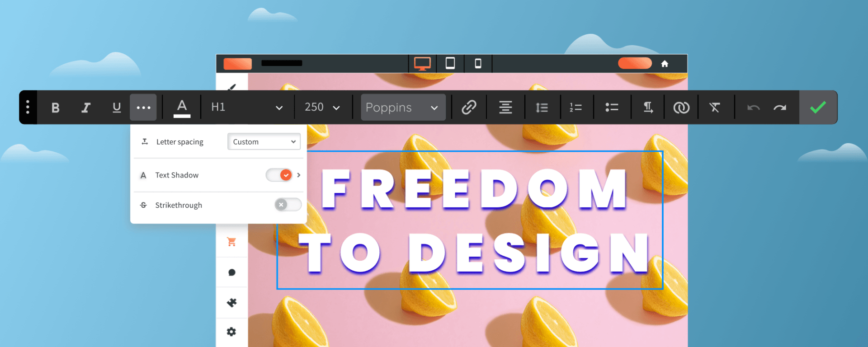Expand the H1 heading style dropdown
This screenshot has height=347, width=868.
click(247, 108)
